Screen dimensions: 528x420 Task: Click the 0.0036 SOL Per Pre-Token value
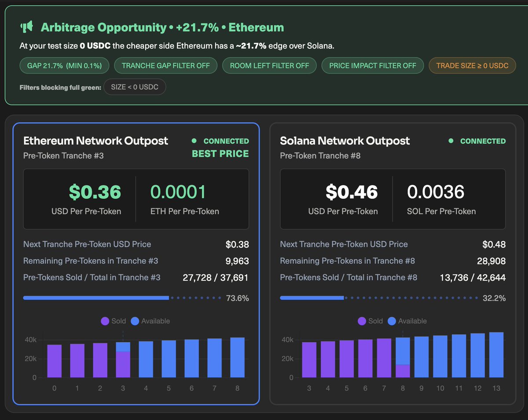tap(436, 192)
